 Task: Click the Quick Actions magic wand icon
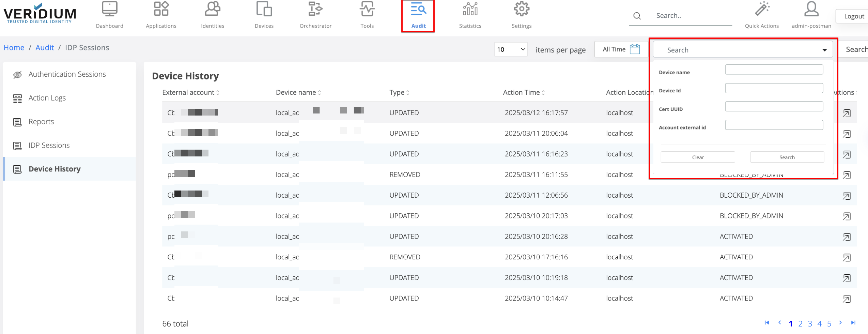(762, 10)
